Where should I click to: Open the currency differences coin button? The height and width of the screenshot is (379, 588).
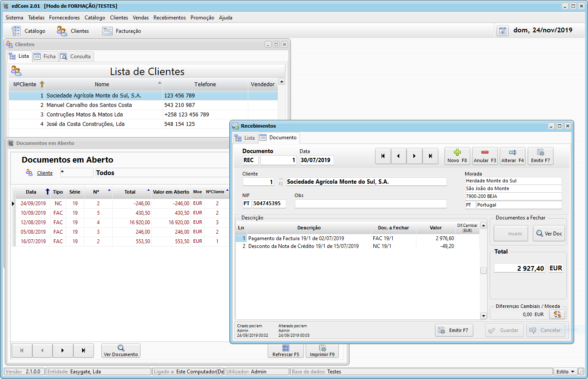point(557,314)
